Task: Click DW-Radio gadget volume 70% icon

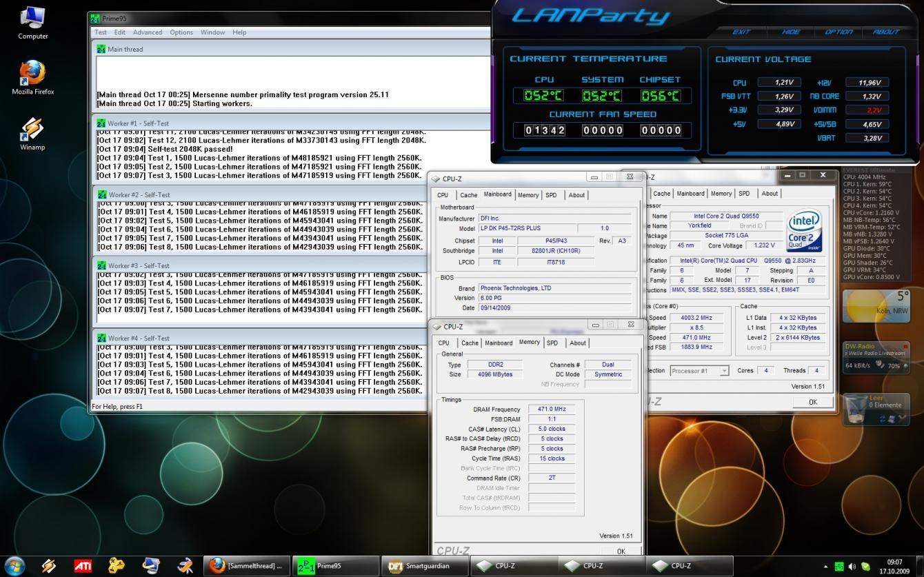Action: pos(881,365)
